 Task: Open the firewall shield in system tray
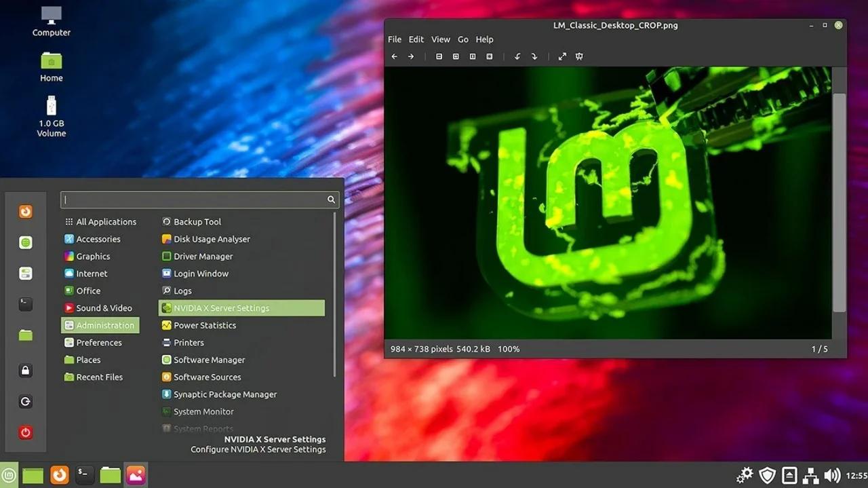(767, 475)
